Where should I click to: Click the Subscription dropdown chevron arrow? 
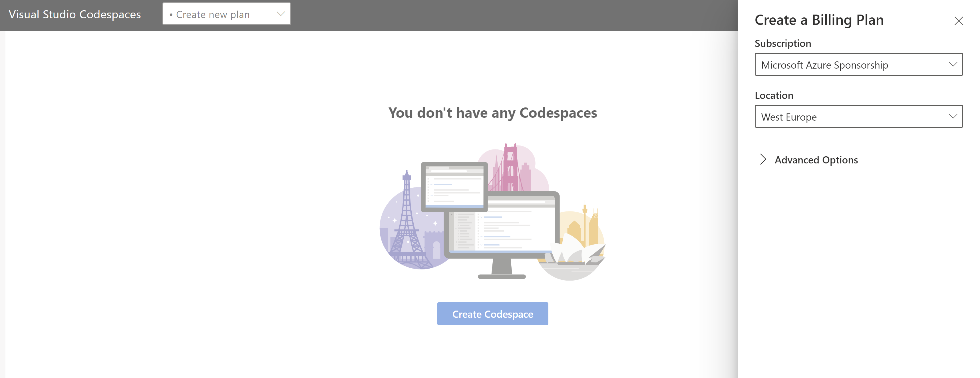point(953,64)
